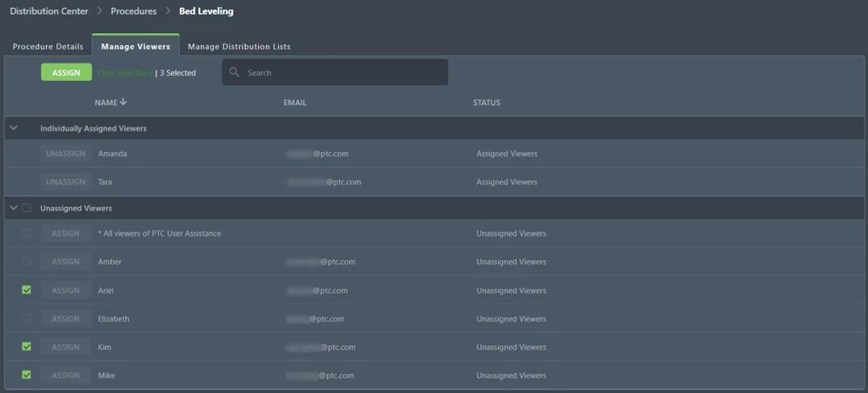The image size is (868, 393).
Task: Click the EMAIL column header
Action: tap(295, 103)
